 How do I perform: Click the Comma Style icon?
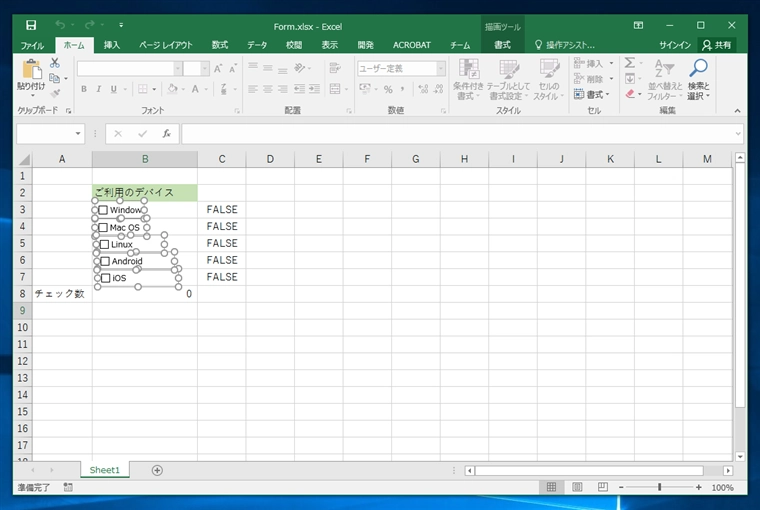(x=402, y=89)
